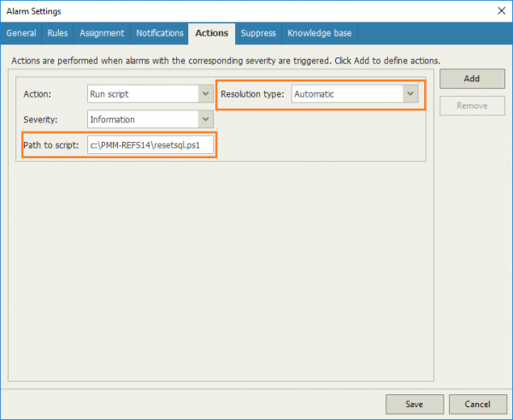Close the Alarm Settings window

point(500,11)
